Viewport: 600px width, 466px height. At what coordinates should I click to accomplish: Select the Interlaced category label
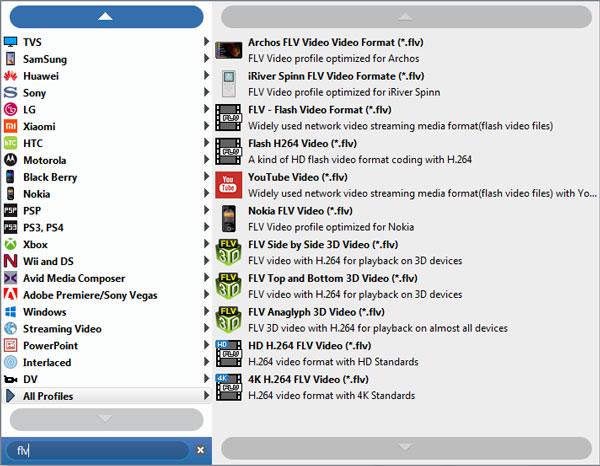[47, 362]
